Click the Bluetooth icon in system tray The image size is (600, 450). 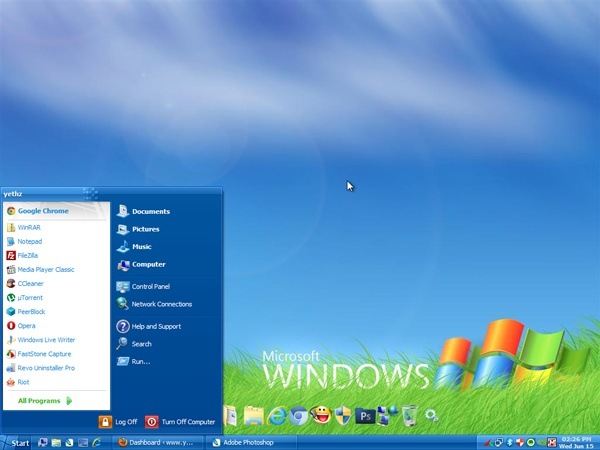point(508,442)
